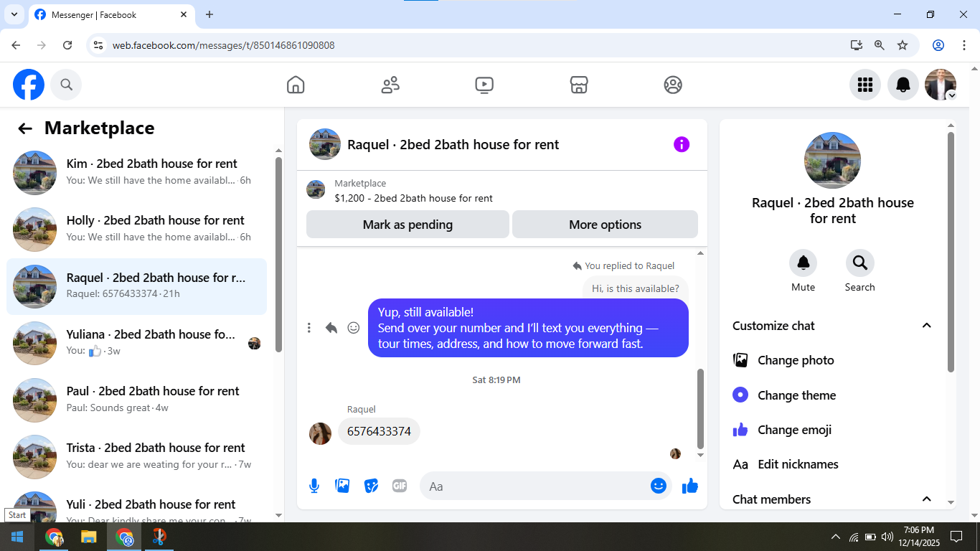Image resolution: width=980 pixels, height=551 pixels.
Task: Search in conversation with the magnifier button
Action: tap(859, 263)
